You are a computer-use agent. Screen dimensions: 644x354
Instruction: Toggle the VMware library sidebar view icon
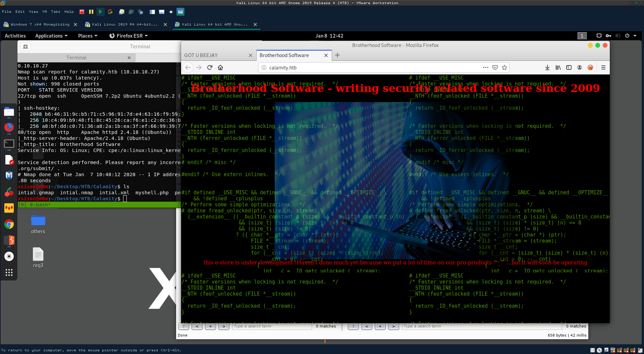pos(152,12)
